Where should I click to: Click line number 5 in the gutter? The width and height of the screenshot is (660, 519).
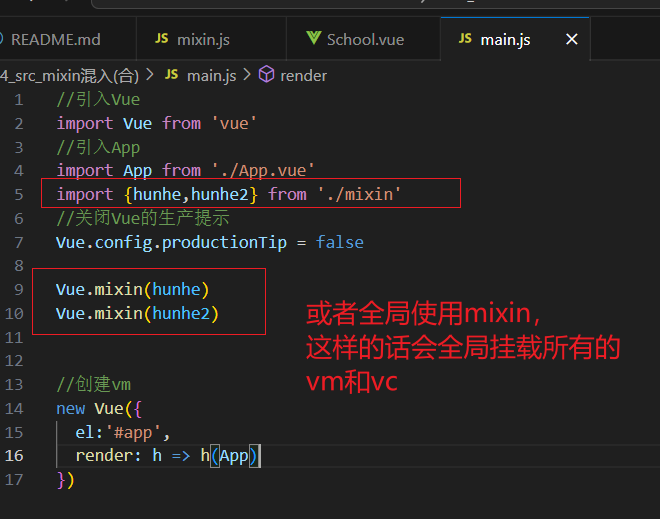click(x=18, y=194)
